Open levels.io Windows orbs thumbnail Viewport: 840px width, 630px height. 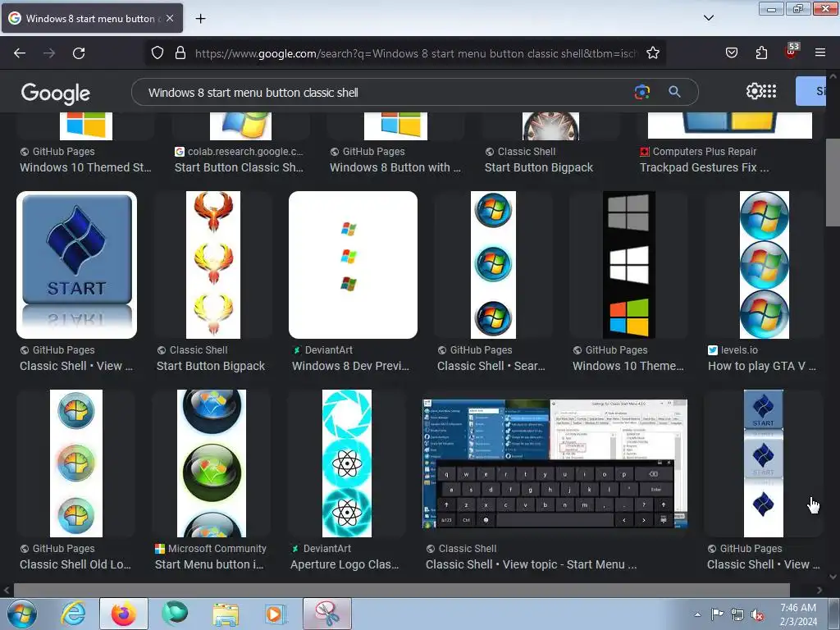pos(765,265)
